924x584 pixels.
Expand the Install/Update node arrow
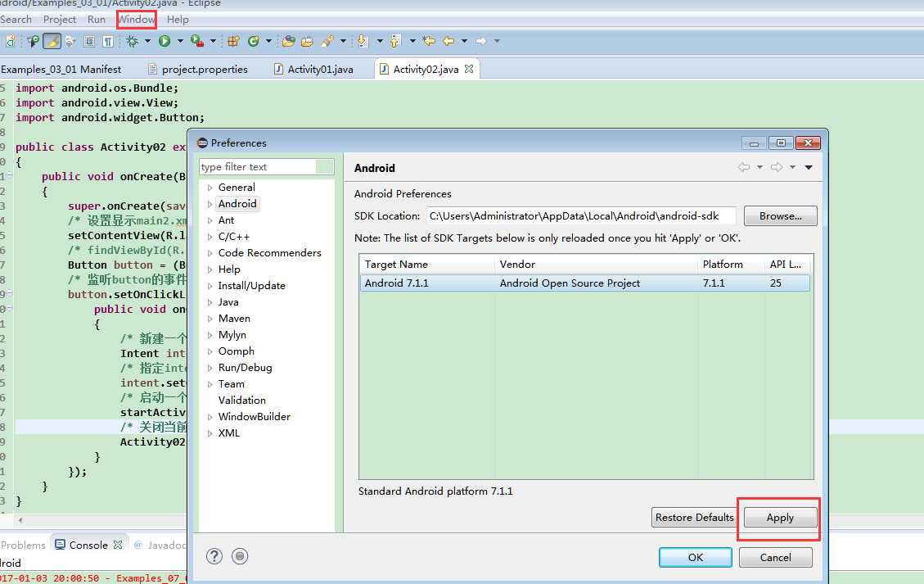point(210,286)
